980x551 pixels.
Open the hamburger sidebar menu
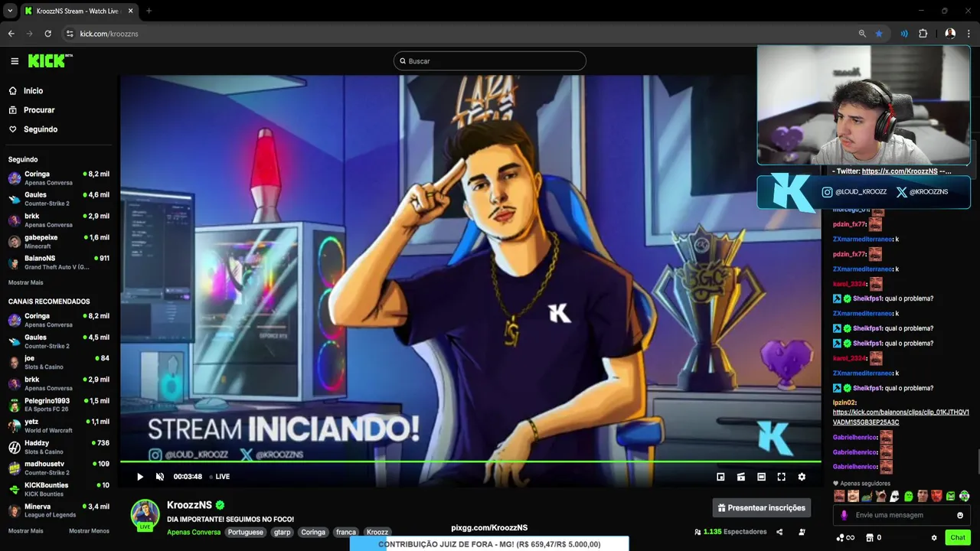(15, 61)
